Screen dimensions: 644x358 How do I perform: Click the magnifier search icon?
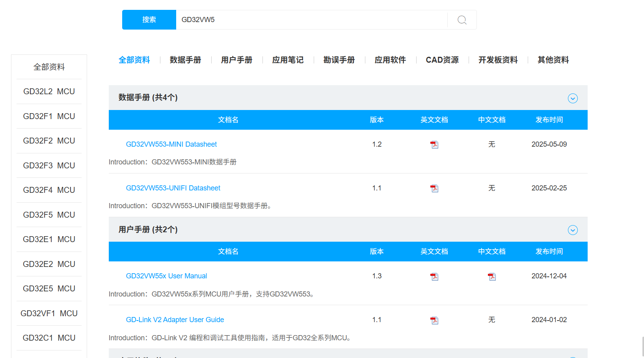tap(462, 20)
